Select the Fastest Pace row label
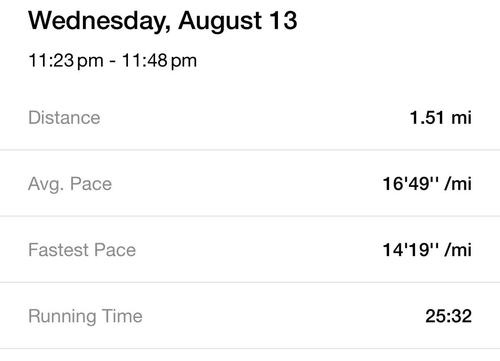This screenshot has width=500, height=361. click(x=82, y=250)
